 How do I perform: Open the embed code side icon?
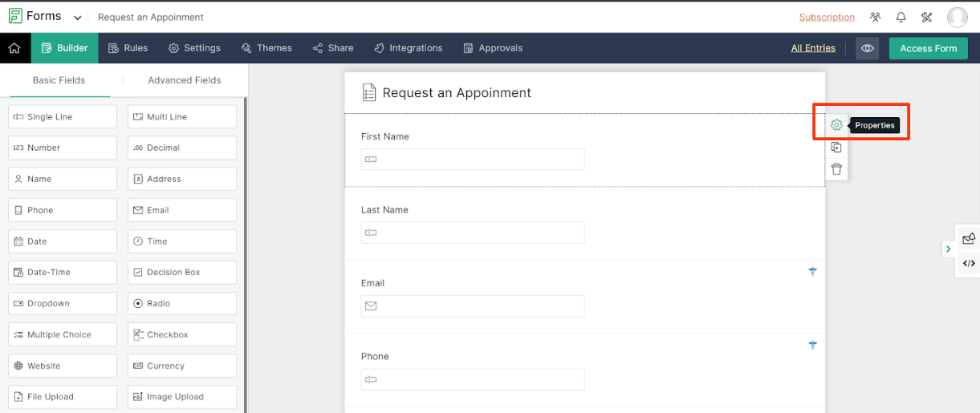(x=969, y=263)
